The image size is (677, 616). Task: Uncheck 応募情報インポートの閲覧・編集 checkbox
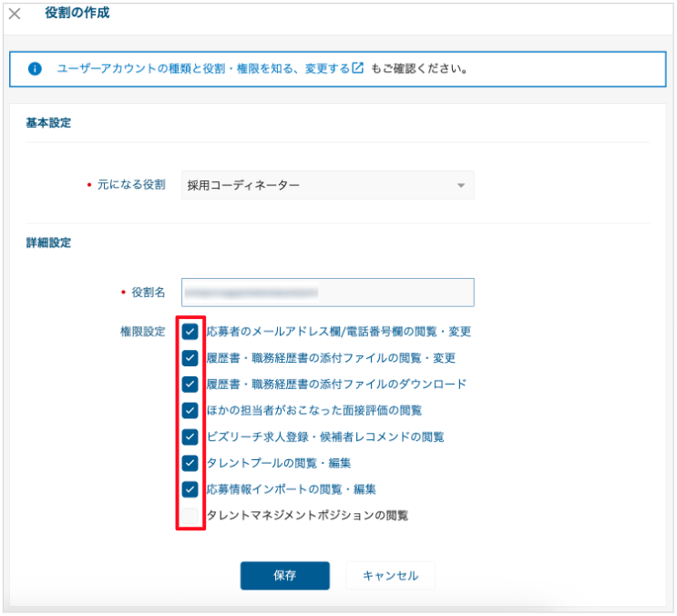(190, 489)
